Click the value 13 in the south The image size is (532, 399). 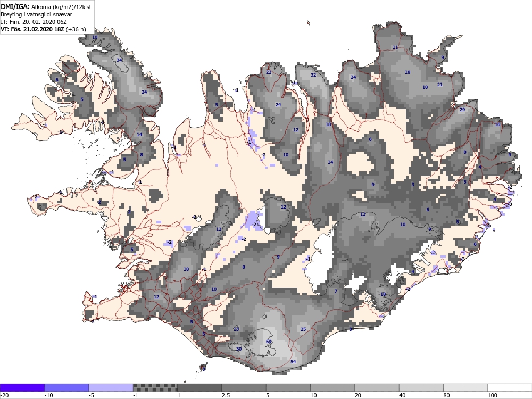(x=236, y=329)
